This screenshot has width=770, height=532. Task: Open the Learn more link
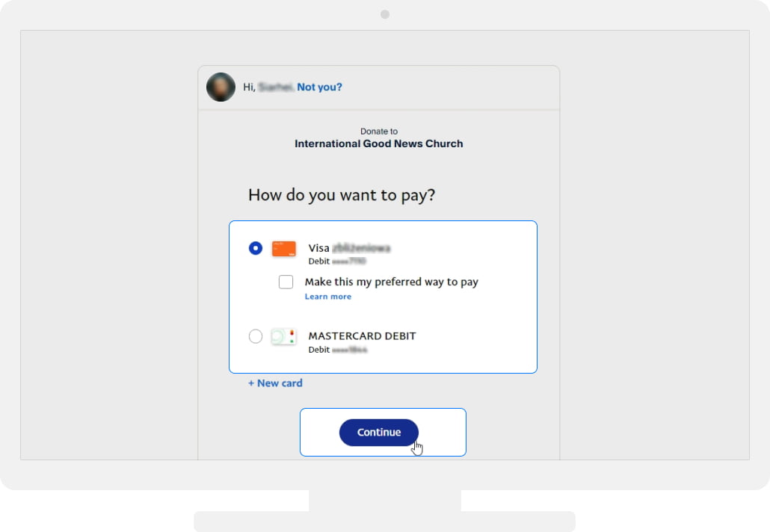pos(327,297)
